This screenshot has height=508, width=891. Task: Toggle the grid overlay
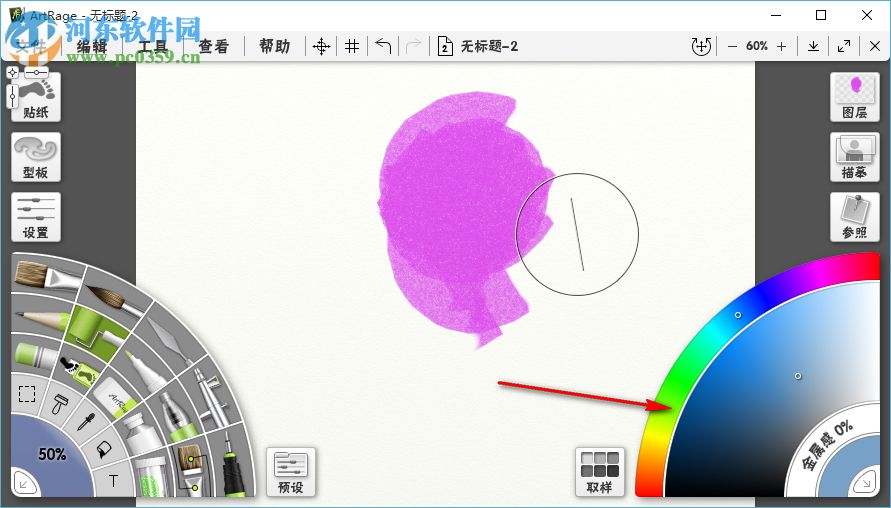coord(352,46)
